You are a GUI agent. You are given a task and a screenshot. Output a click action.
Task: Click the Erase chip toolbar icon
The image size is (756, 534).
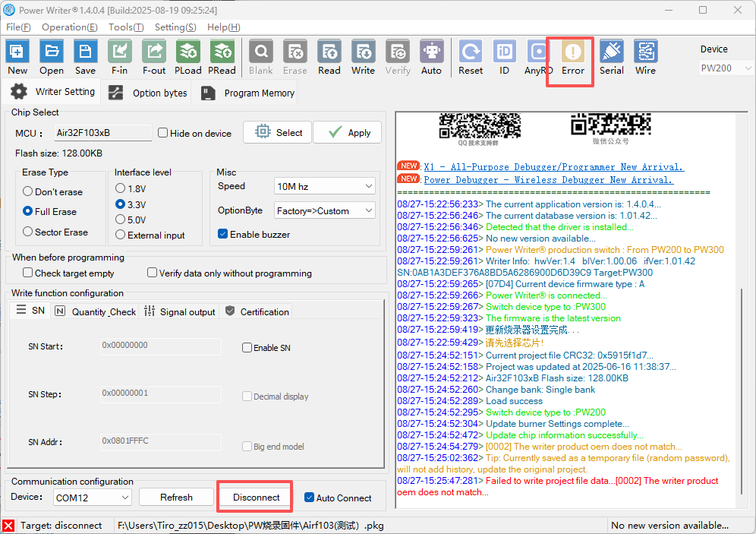(295, 57)
